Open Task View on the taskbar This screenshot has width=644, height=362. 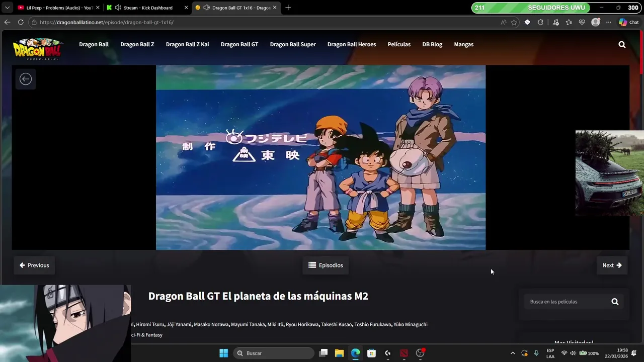click(x=323, y=353)
